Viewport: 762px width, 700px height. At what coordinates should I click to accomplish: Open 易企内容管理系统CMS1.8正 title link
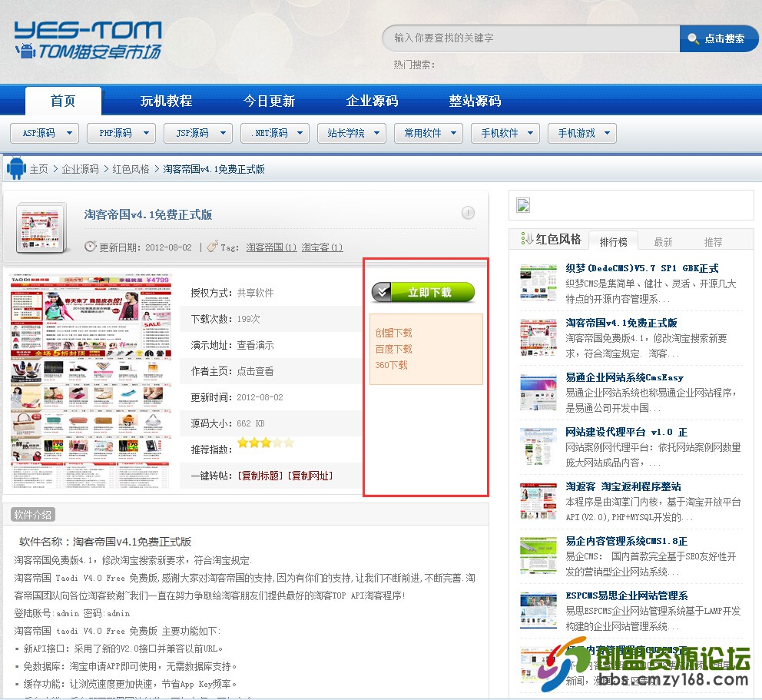[626, 540]
